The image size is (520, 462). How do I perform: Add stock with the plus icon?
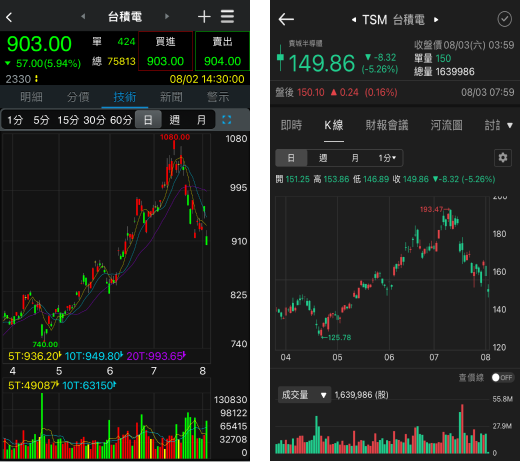[x=204, y=17]
